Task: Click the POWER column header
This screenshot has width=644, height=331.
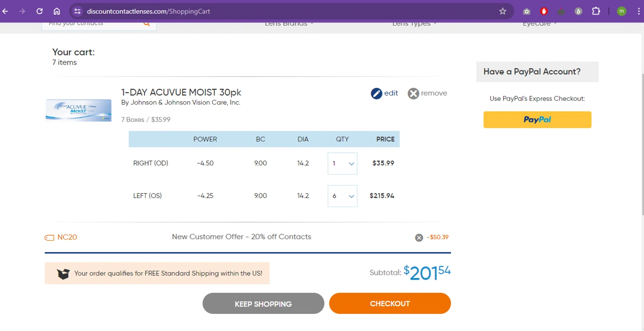Action: coord(205,139)
